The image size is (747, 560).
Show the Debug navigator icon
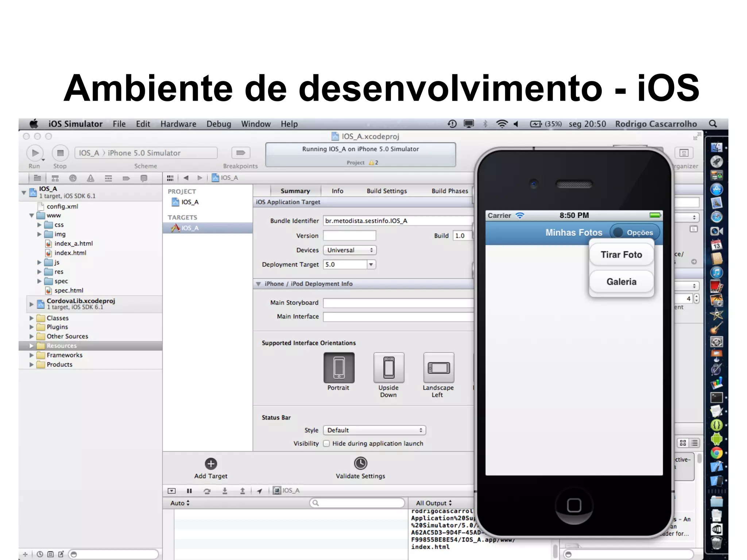pos(108,178)
